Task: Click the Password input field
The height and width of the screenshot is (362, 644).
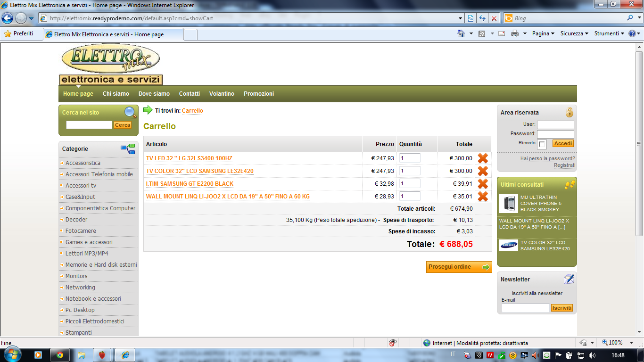Action: coord(555,134)
